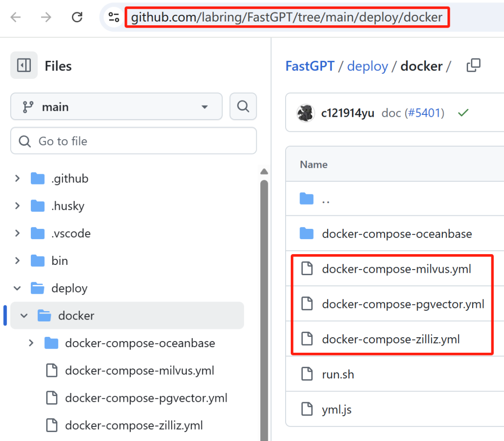
Task: Open the docker-compose-oceanbase folder icon
Action: click(x=307, y=234)
